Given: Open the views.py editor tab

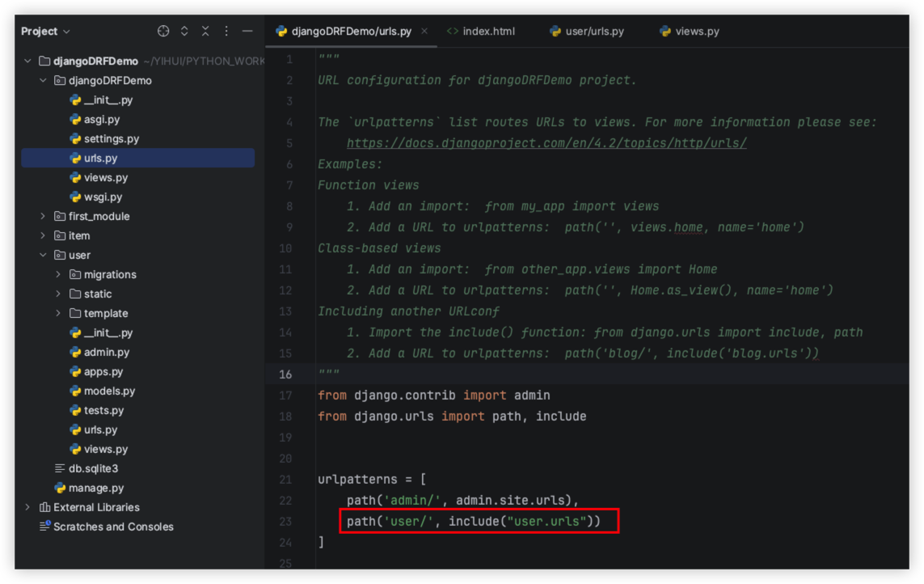Looking at the screenshot, I should (697, 32).
